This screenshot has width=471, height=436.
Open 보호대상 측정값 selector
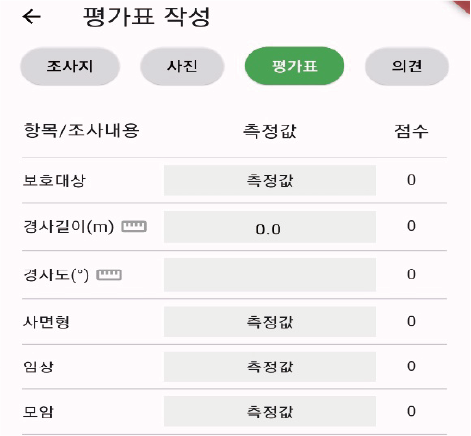pos(270,180)
